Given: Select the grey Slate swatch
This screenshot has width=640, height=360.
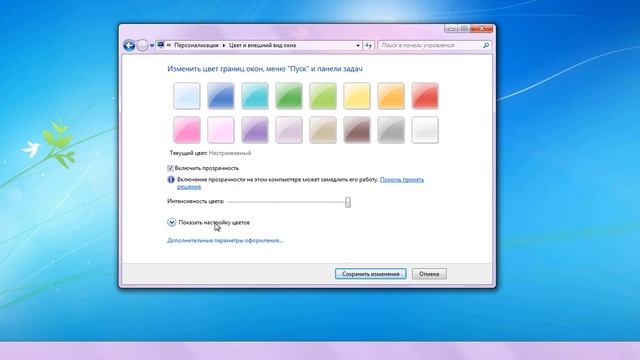Looking at the screenshot, I should coord(391,130).
